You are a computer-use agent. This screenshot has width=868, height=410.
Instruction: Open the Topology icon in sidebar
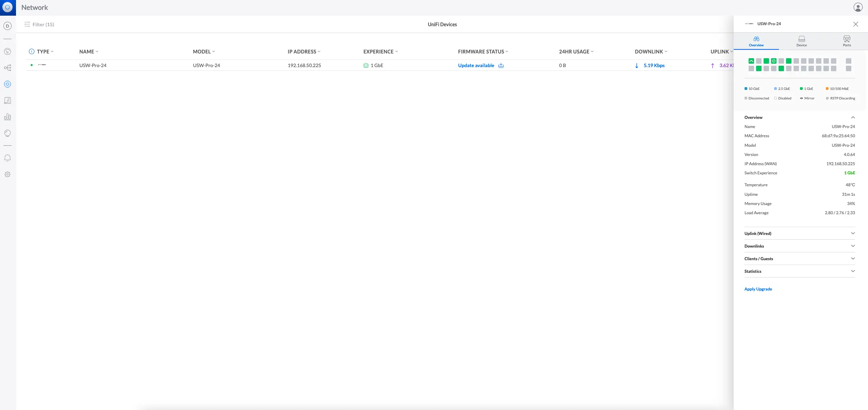(x=7, y=68)
